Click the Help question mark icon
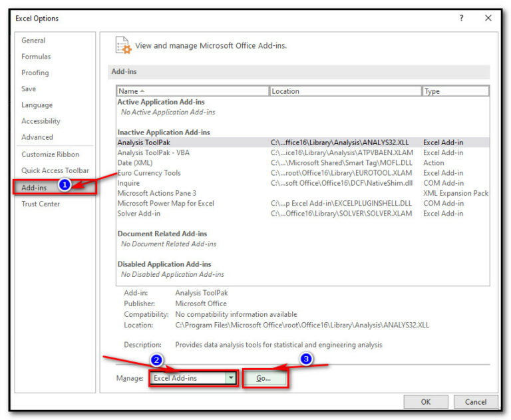511x420 pixels. pos(461,18)
